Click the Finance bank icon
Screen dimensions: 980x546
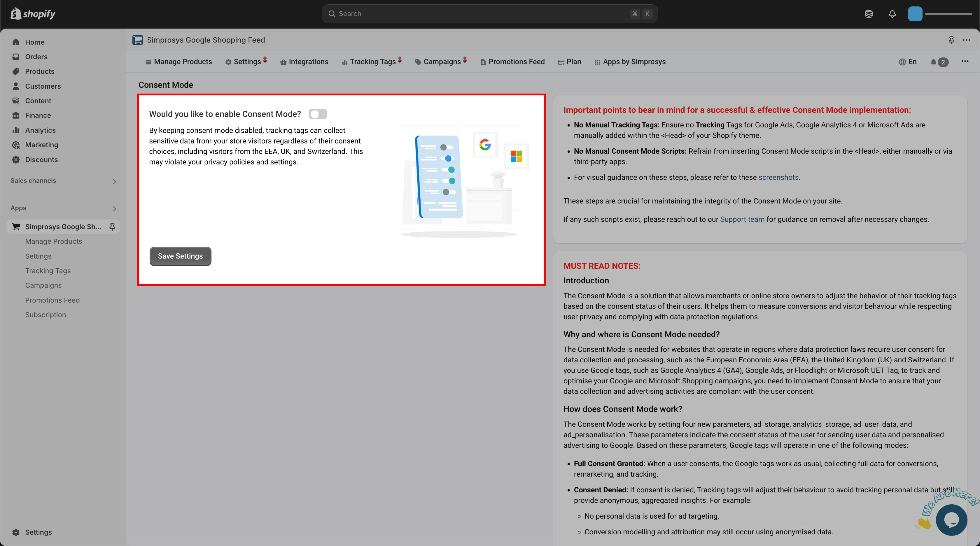tap(15, 115)
